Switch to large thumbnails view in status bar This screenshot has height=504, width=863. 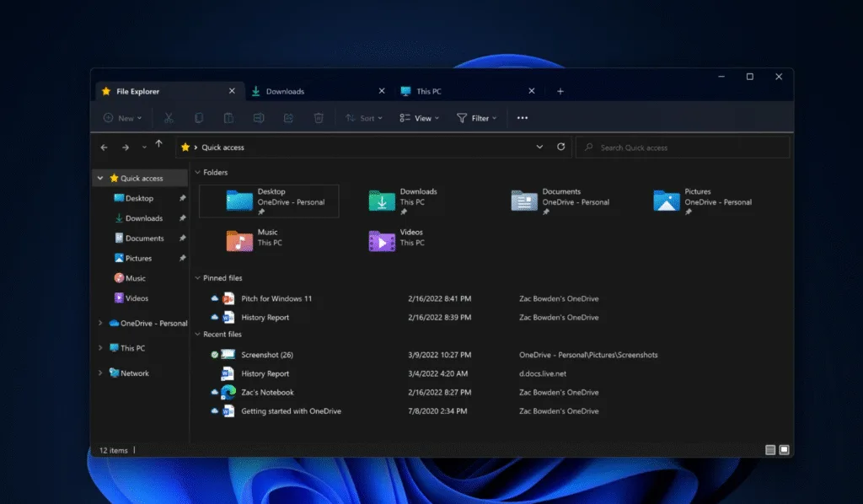[x=784, y=450]
